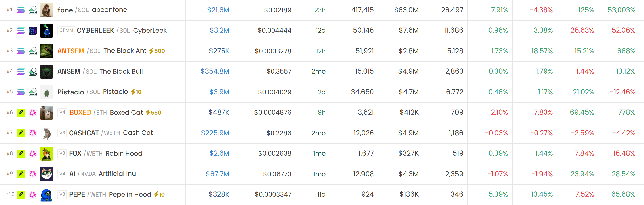
Task: Open the fone monkey token image
Action: pos(47,10)
